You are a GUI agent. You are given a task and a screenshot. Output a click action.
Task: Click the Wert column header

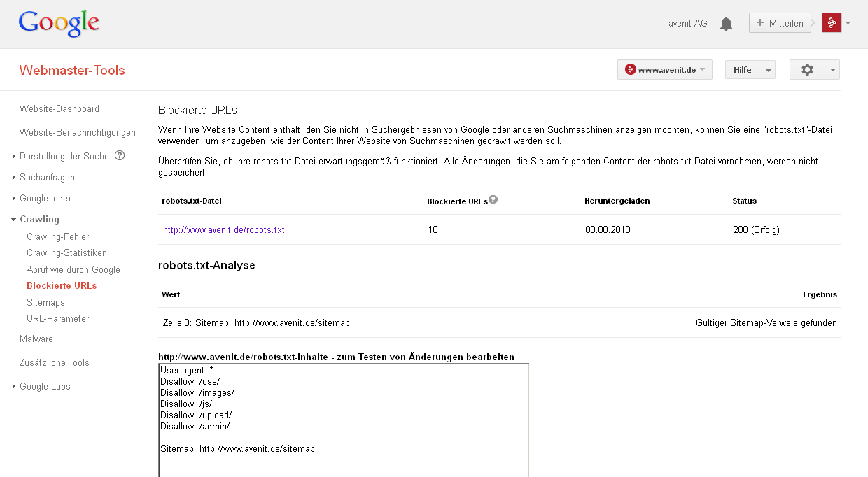pos(171,295)
